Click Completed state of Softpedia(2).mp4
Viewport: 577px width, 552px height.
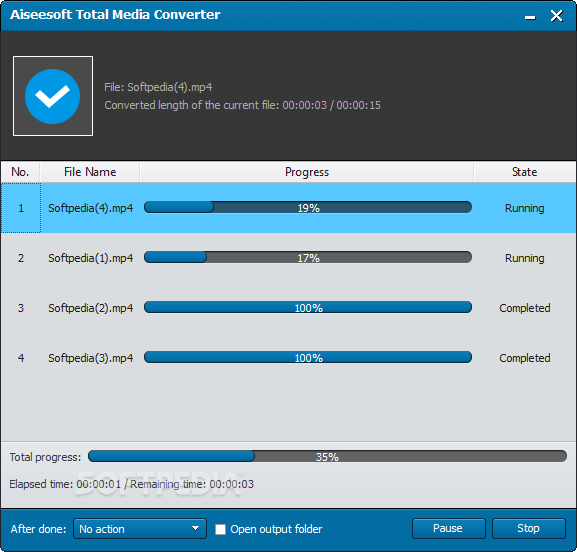tap(525, 308)
